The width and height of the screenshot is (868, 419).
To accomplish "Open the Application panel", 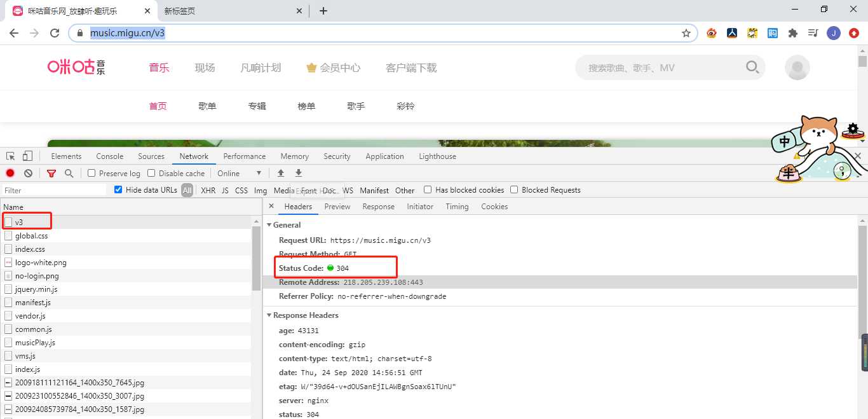I will pyautogui.click(x=384, y=156).
